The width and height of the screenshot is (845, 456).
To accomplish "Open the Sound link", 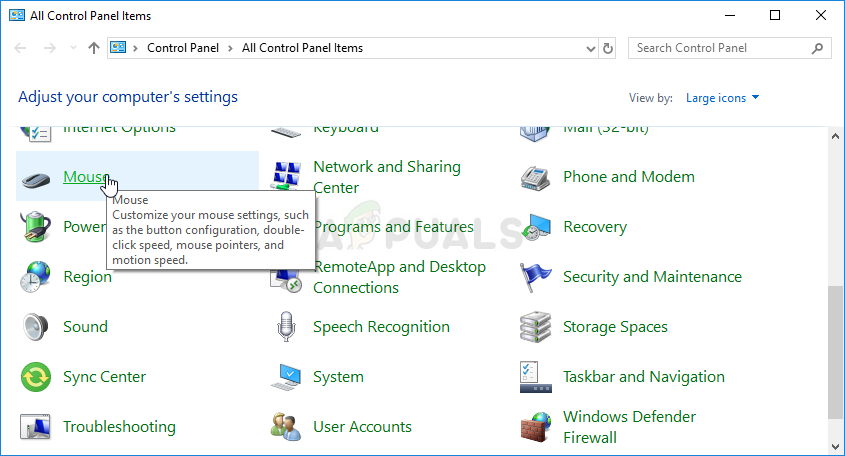I will coord(85,327).
